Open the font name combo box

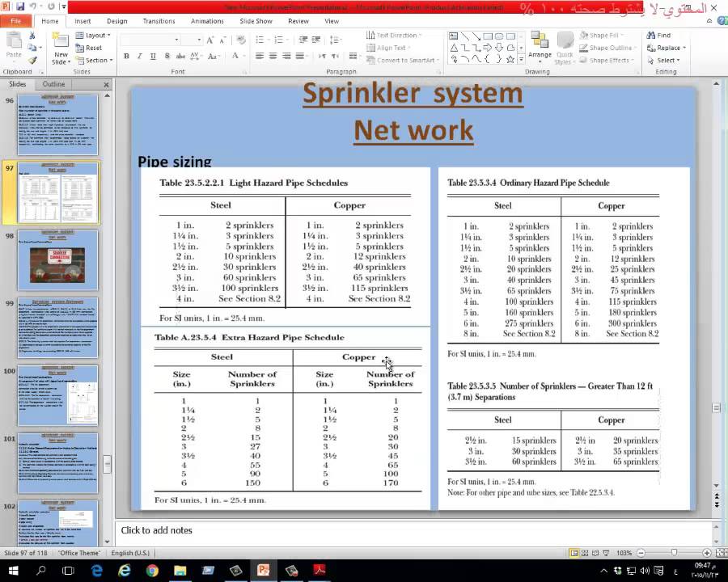point(150,40)
